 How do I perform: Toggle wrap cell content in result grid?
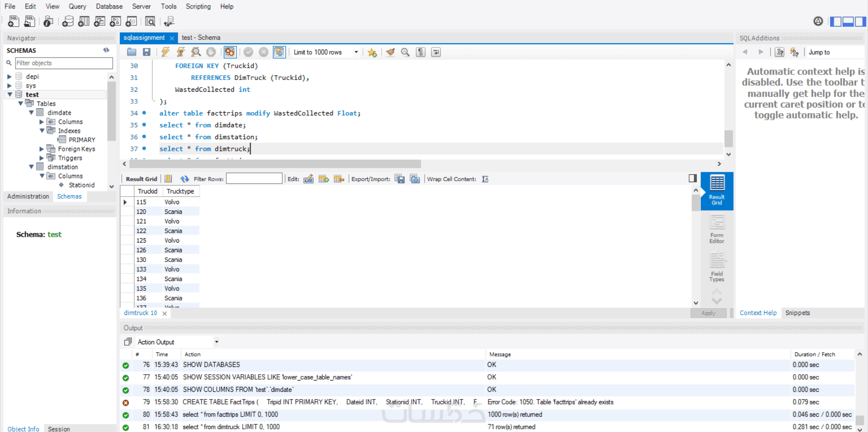[485, 179]
